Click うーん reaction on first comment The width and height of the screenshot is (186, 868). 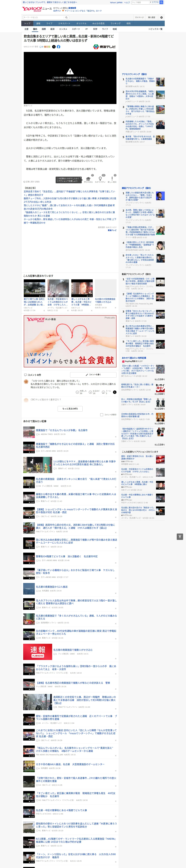[107, 392]
